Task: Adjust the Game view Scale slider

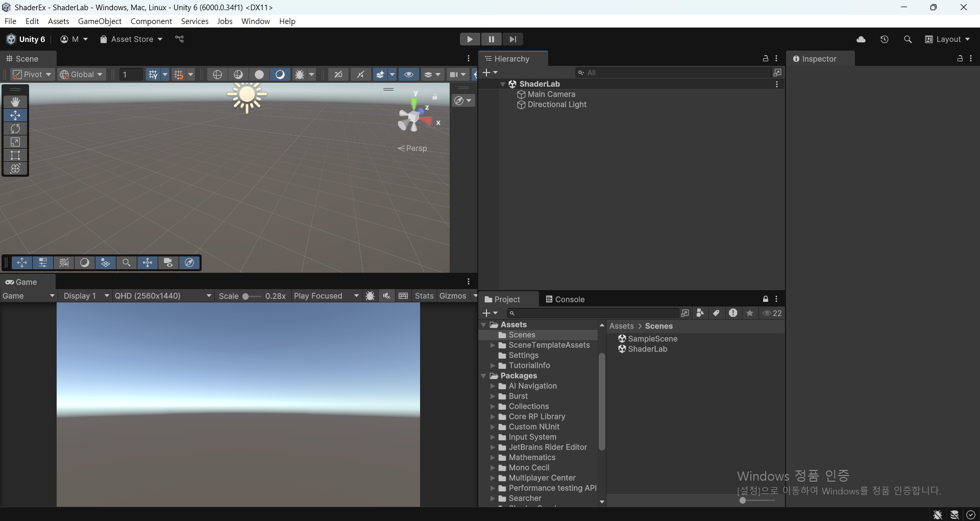Action: [x=252, y=296]
